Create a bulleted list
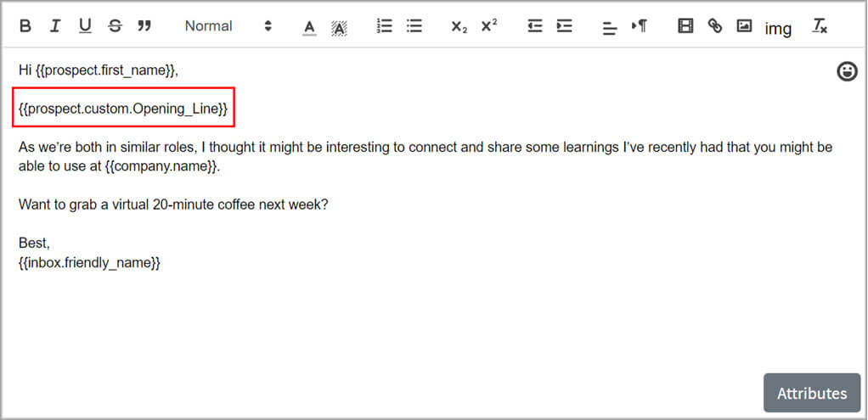This screenshot has height=420, width=868. [414, 26]
